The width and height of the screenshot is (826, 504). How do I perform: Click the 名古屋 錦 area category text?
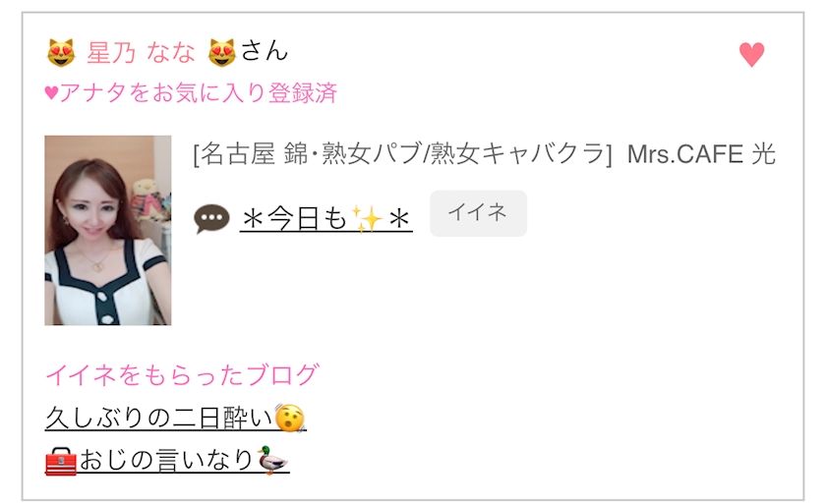pos(254,154)
